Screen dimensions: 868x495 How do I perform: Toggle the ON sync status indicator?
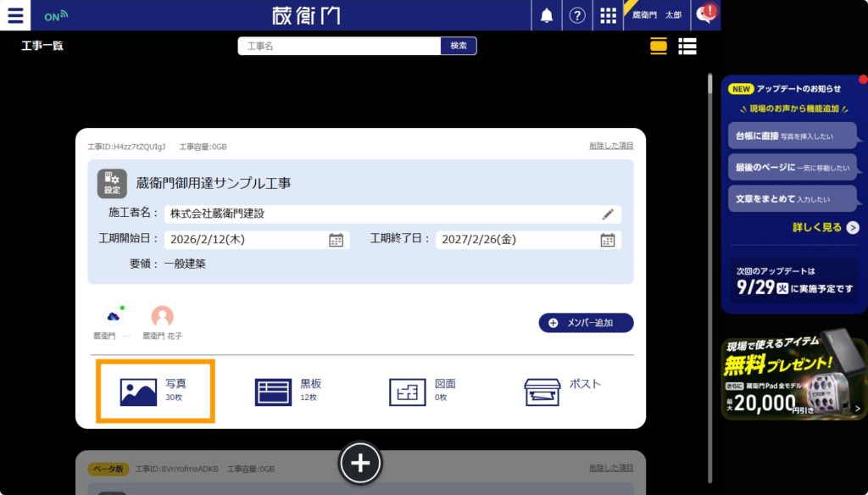click(56, 15)
